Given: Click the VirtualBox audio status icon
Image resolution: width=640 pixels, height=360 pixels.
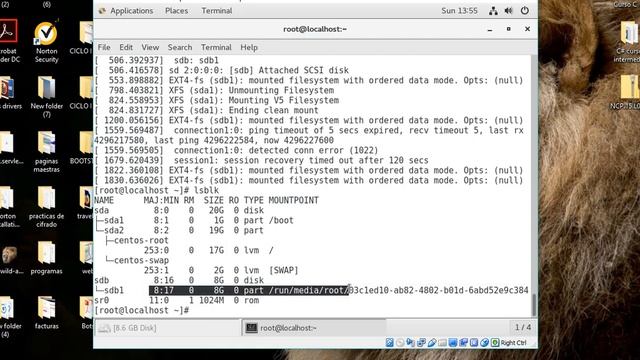Looking at the screenshot, I should (410, 342).
